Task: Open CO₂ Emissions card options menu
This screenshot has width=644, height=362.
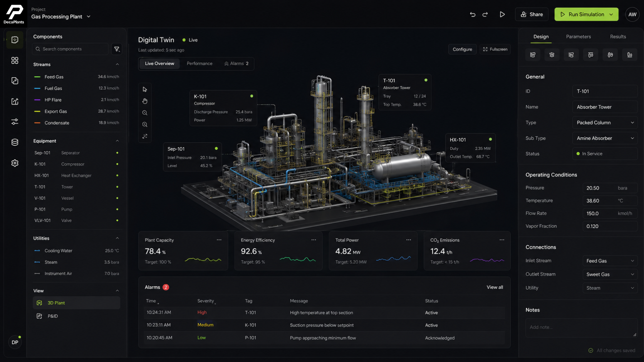Action: pyautogui.click(x=502, y=240)
